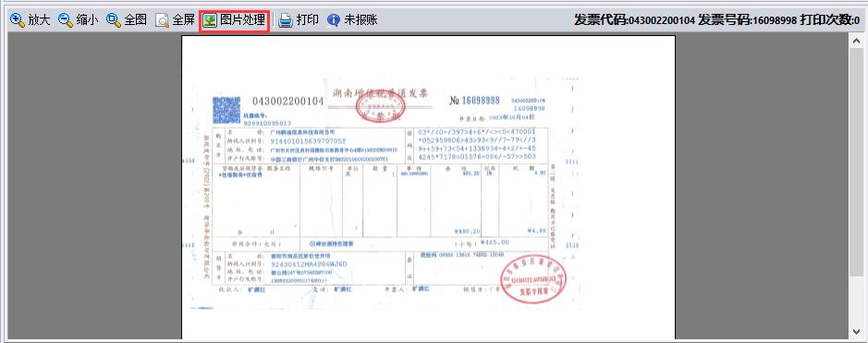
Task: Choose the 全图 toolbar label
Action: pyautogui.click(x=135, y=20)
